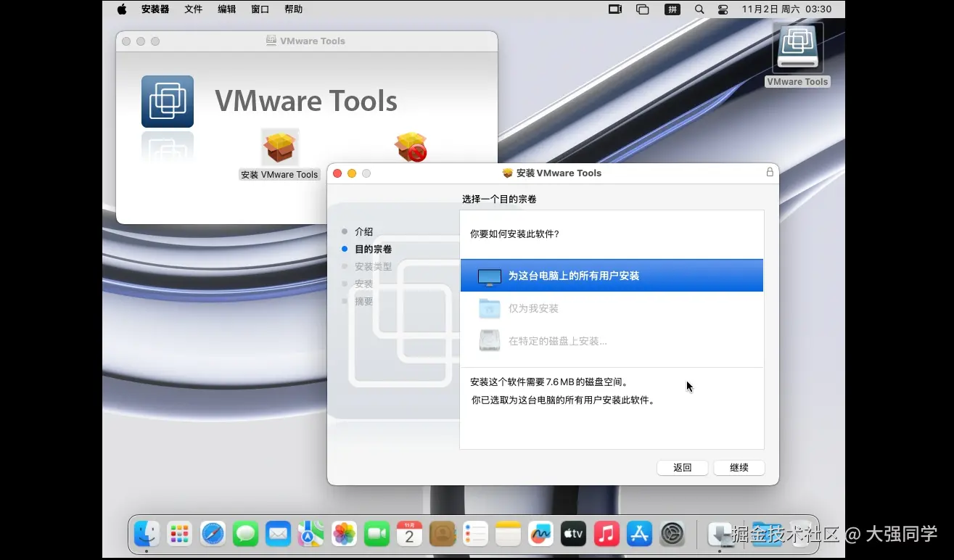Click the 你要如何安装此软件? prompt text
The image size is (954, 560).
[x=514, y=234]
